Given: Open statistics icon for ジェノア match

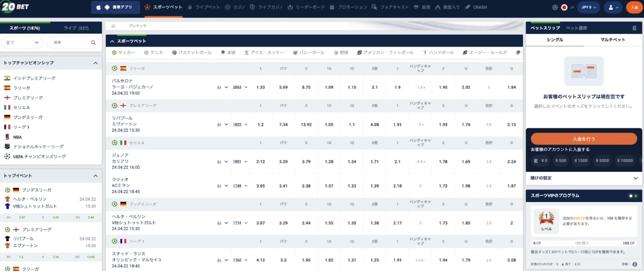Looking at the screenshot, I should 219,161.
